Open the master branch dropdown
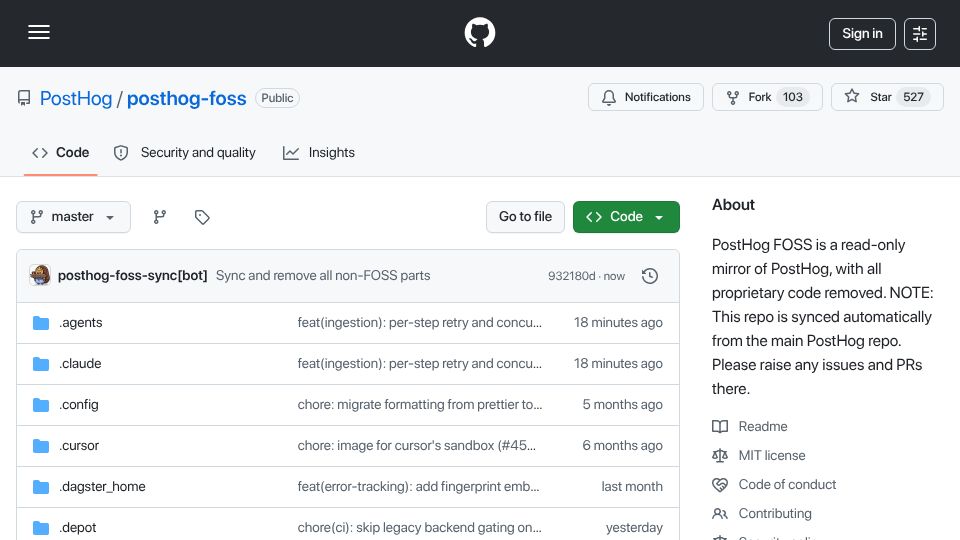The image size is (960, 540). click(73, 217)
